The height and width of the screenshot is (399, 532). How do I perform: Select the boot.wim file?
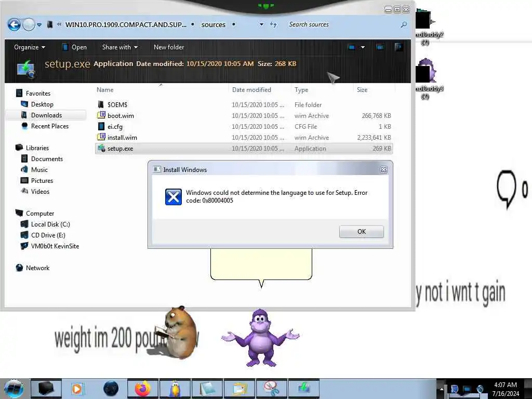[x=244, y=116]
